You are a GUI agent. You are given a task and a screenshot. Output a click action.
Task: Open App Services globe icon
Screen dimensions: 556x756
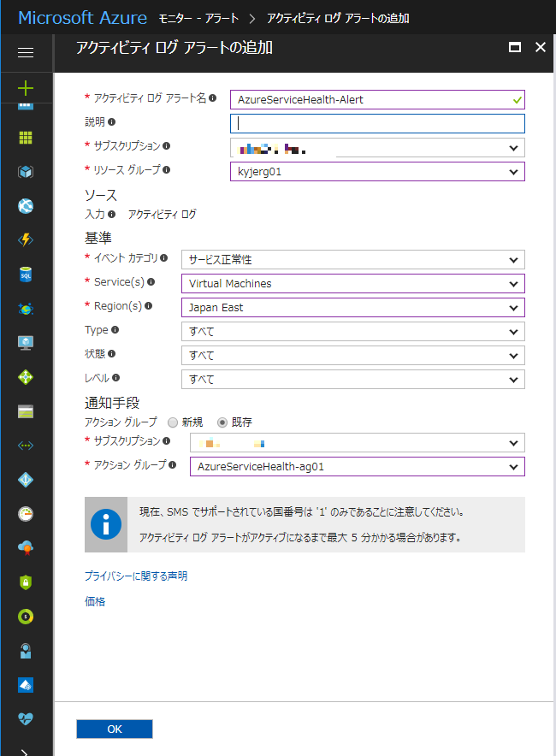[26, 206]
